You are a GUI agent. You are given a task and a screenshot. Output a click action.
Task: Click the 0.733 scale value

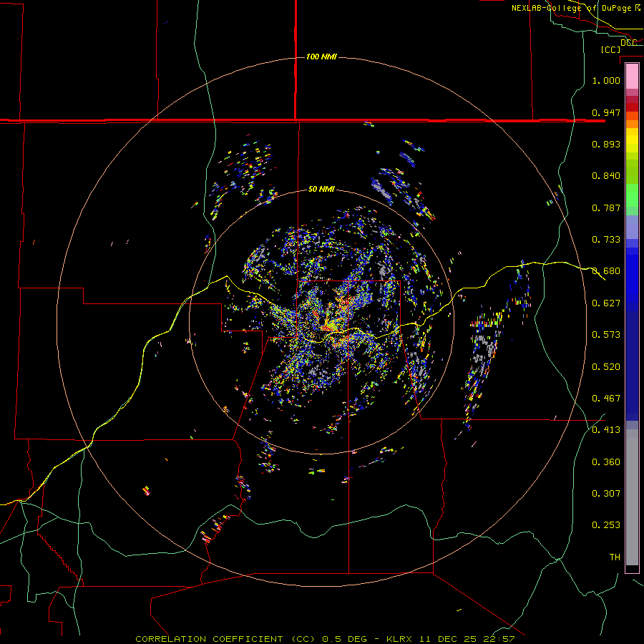tap(606, 240)
